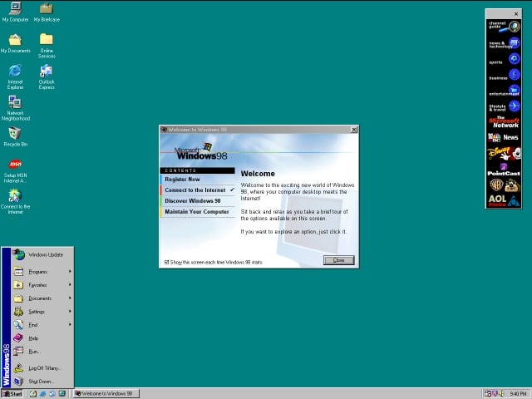Select 'Register Now' in Contents list

pyautogui.click(x=183, y=180)
